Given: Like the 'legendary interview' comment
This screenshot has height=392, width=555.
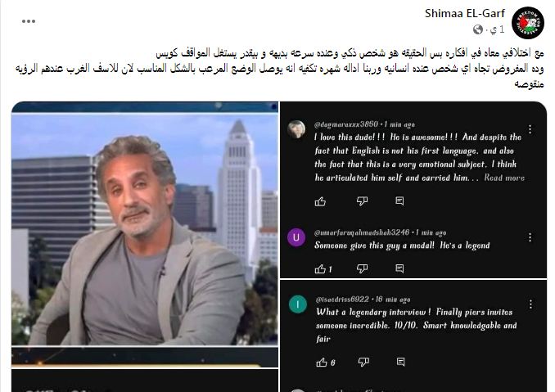Looking at the screenshot, I should click(322, 363).
